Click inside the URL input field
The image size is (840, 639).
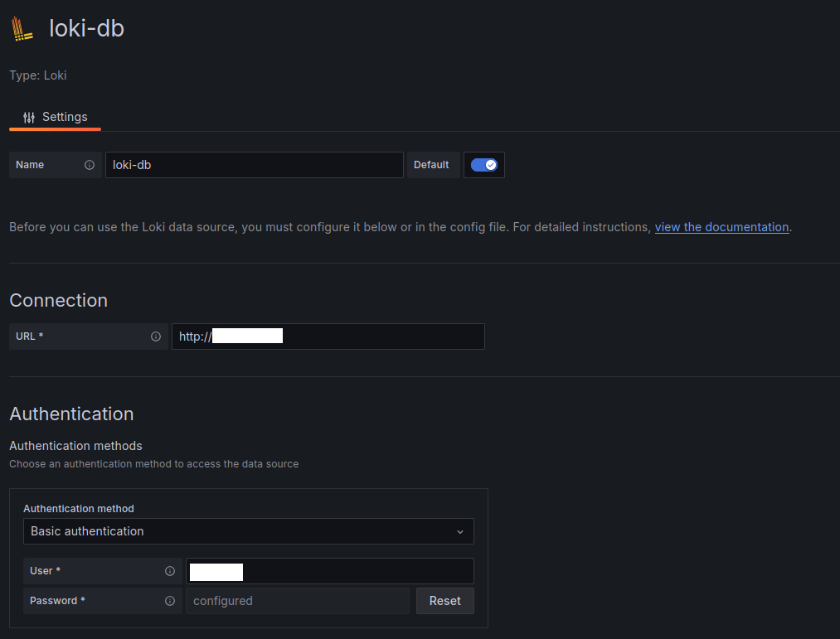[x=328, y=336]
